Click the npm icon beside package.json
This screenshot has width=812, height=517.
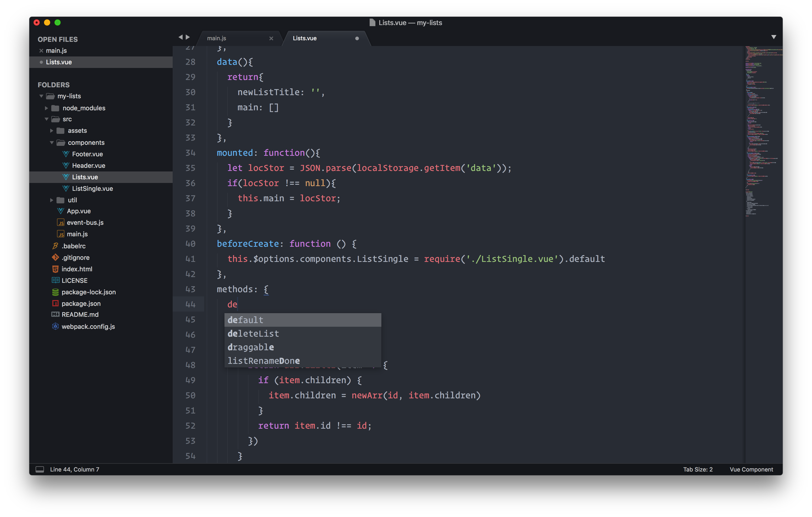coord(55,303)
